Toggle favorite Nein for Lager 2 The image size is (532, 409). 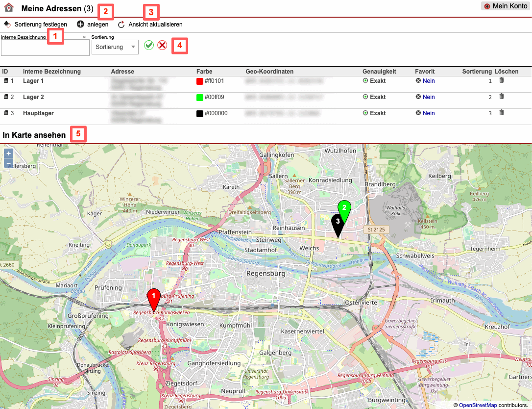click(x=428, y=97)
